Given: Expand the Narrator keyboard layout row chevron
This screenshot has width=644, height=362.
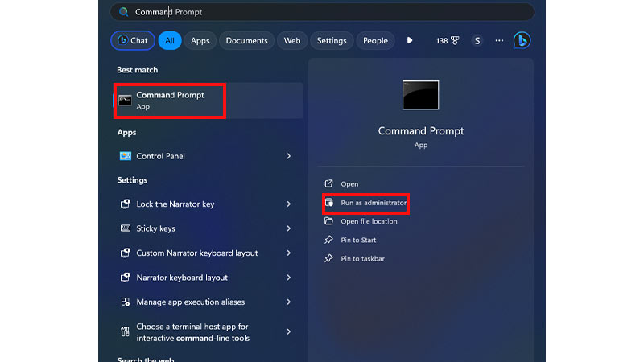Looking at the screenshot, I should [x=289, y=278].
